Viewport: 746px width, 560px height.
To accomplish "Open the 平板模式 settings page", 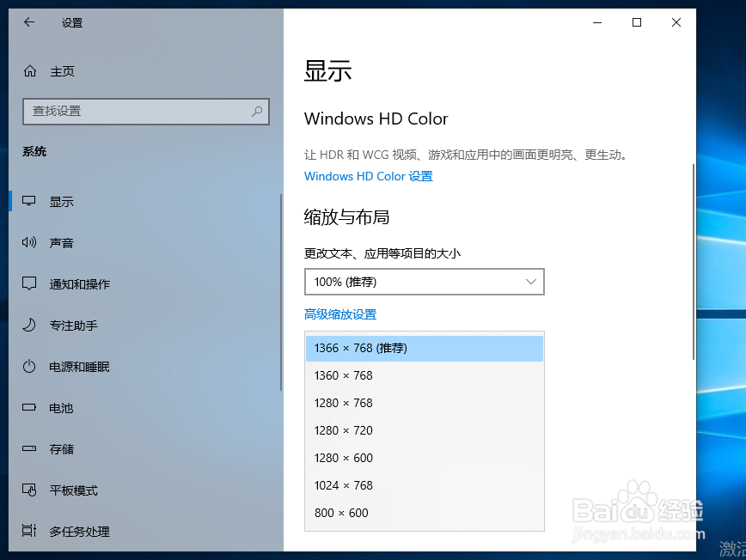I will coord(144,490).
